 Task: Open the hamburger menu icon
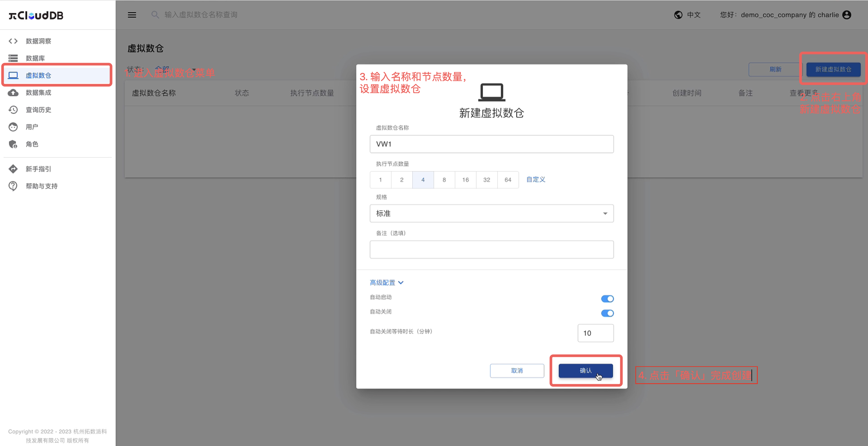tap(132, 15)
